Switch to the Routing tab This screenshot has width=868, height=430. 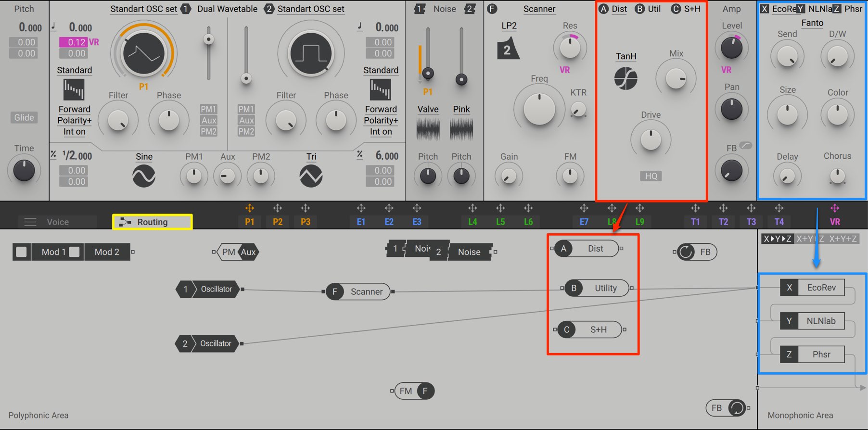click(x=153, y=222)
